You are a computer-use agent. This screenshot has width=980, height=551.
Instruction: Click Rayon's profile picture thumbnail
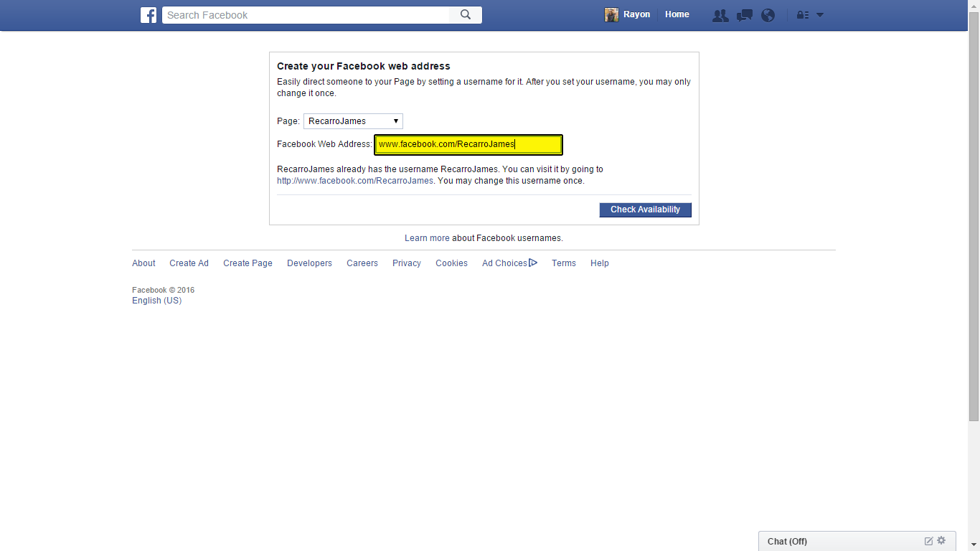[x=611, y=15]
